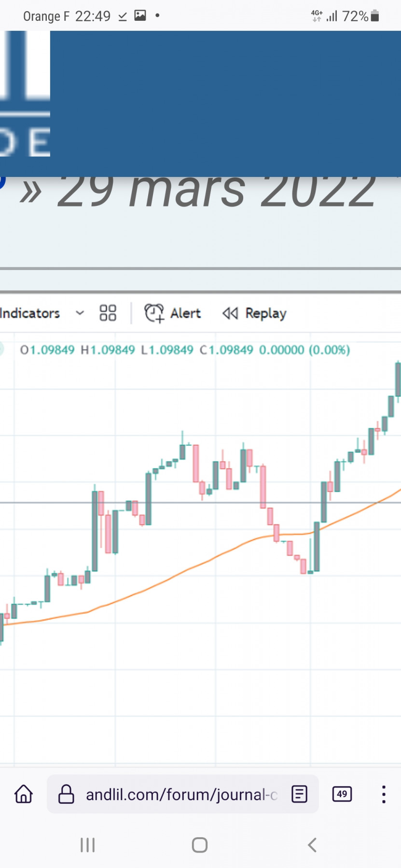The height and width of the screenshot is (868, 401).
Task: Select the andlil.com address bar
Action: (x=182, y=794)
